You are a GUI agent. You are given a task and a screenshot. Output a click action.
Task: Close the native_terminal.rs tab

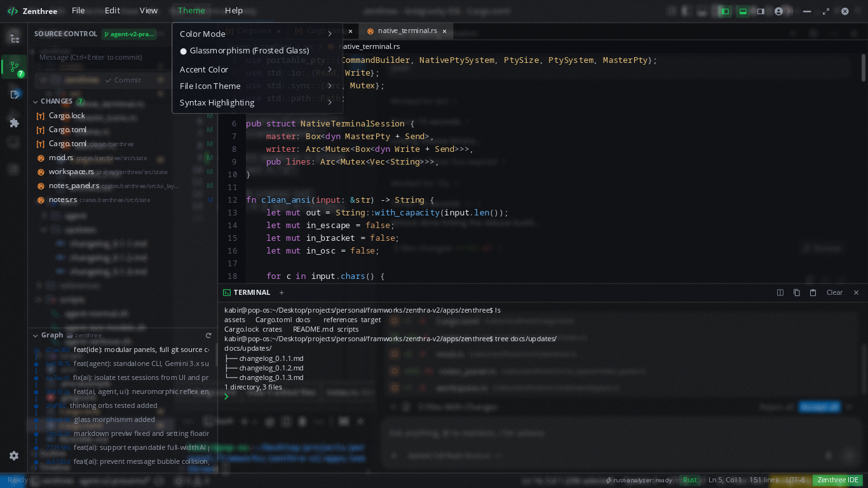444,30
